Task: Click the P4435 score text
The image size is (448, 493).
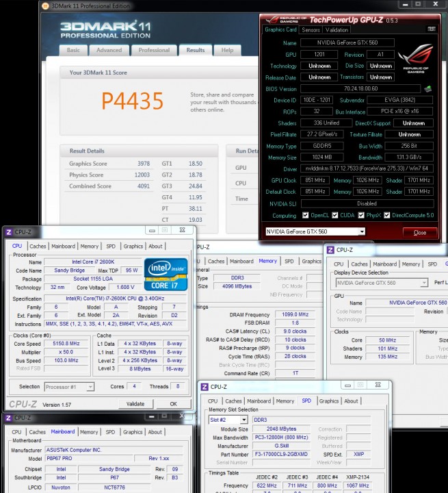Action: point(132,101)
